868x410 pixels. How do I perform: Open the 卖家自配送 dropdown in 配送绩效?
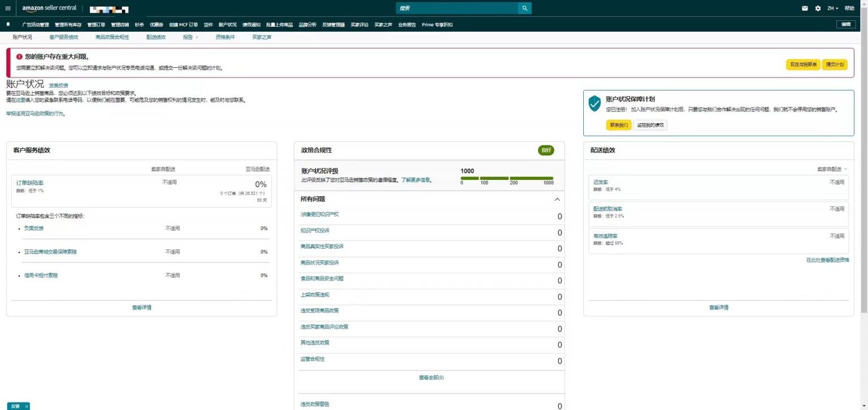coord(832,169)
